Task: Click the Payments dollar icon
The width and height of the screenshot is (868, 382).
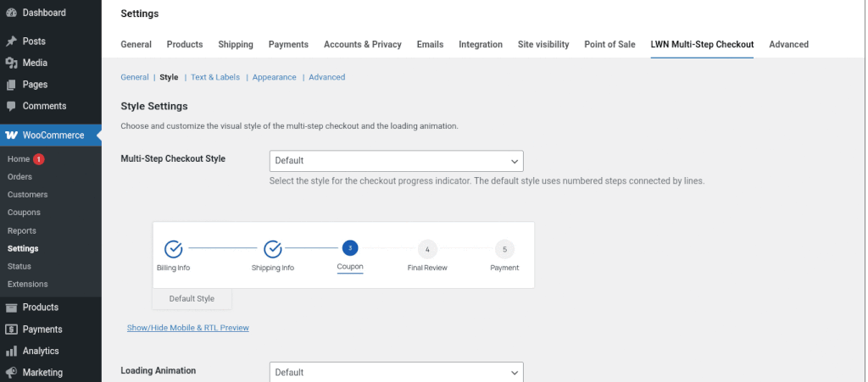Action: [x=11, y=329]
